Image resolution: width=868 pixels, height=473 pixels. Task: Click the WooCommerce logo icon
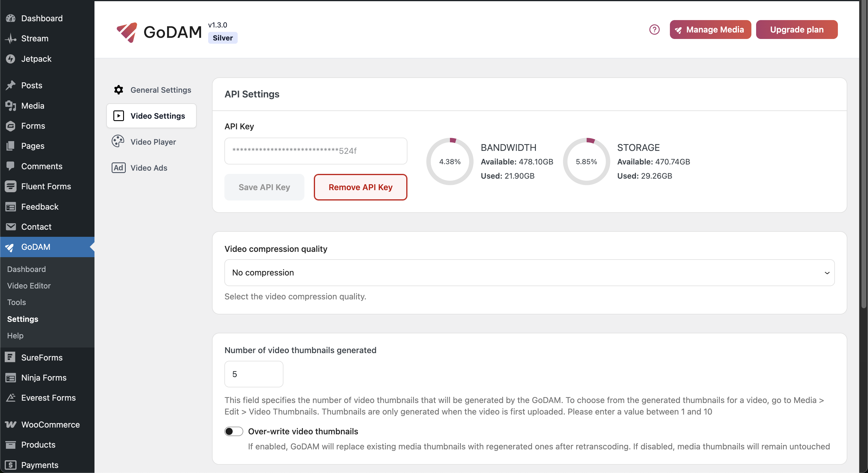(11, 425)
